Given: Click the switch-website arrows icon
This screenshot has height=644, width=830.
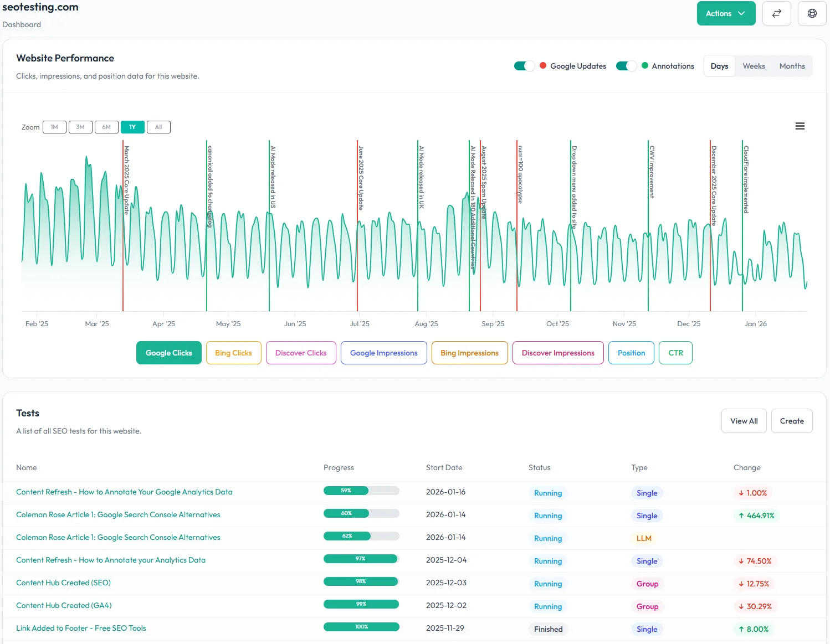Looking at the screenshot, I should pos(776,13).
